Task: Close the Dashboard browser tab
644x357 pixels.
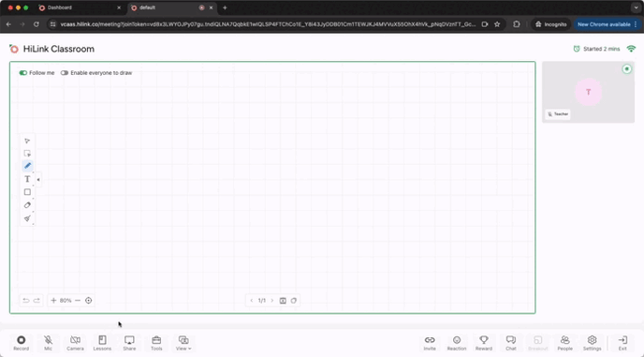Action: pos(119,7)
